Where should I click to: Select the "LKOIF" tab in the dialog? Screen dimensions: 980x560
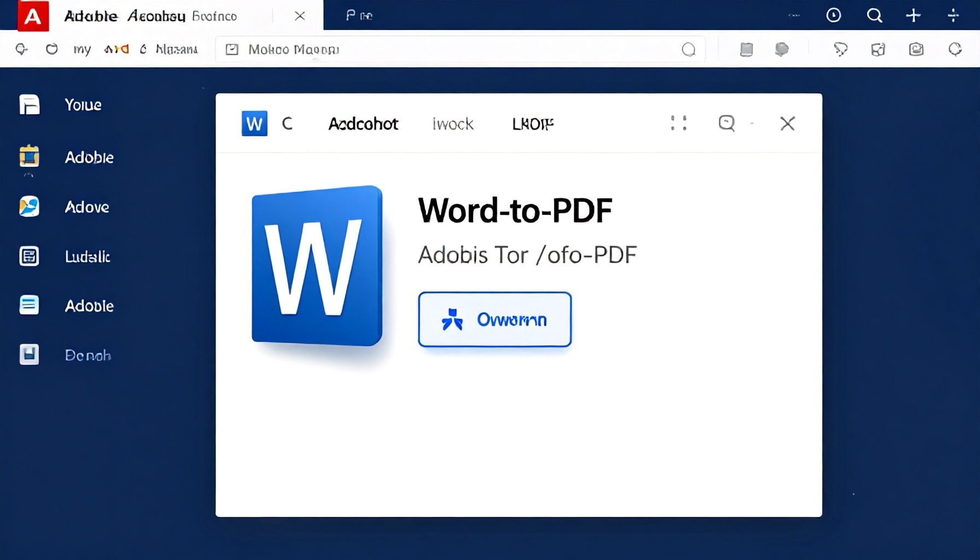(x=533, y=124)
